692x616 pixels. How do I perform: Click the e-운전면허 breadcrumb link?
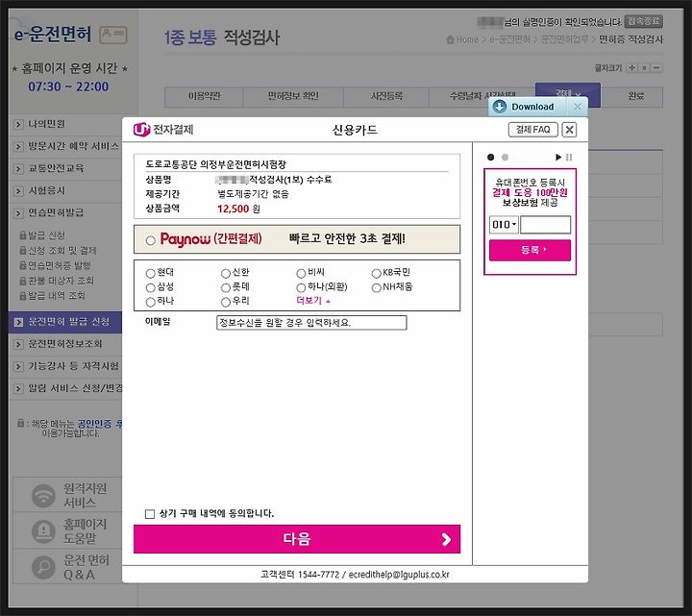509,39
